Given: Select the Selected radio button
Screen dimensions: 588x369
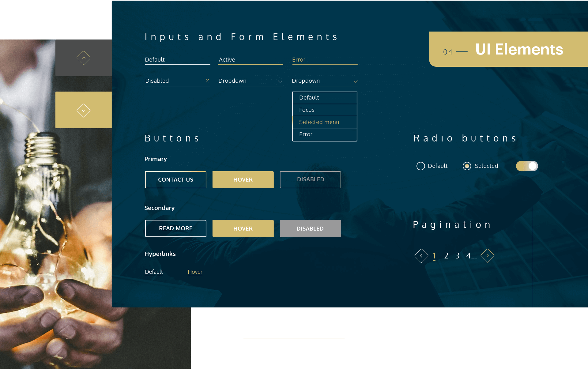Looking at the screenshot, I should point(466,165).
